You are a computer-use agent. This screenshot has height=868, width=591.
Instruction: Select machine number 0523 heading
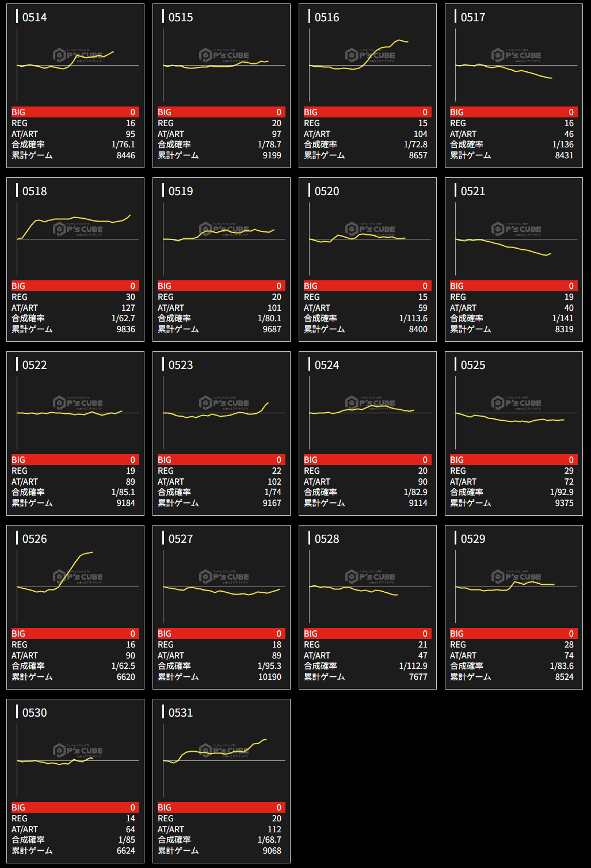[181, 365]
